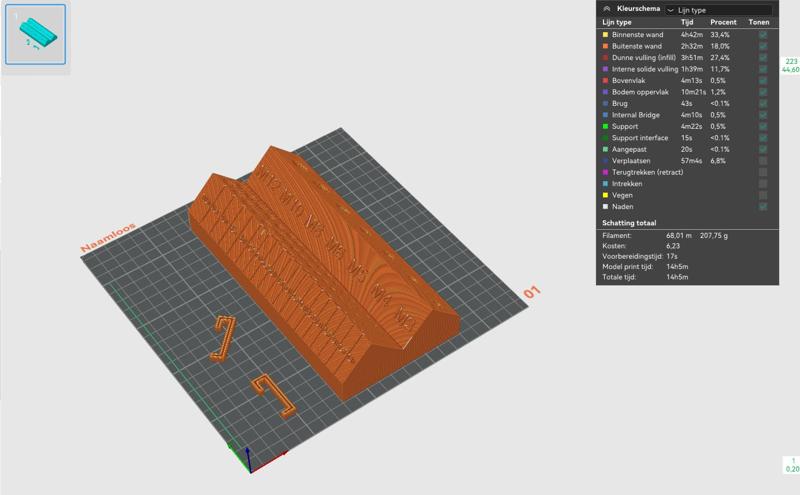Click the Voorbereidingstijd value 17s
This screenshot has height=495, width=800.
672,256
